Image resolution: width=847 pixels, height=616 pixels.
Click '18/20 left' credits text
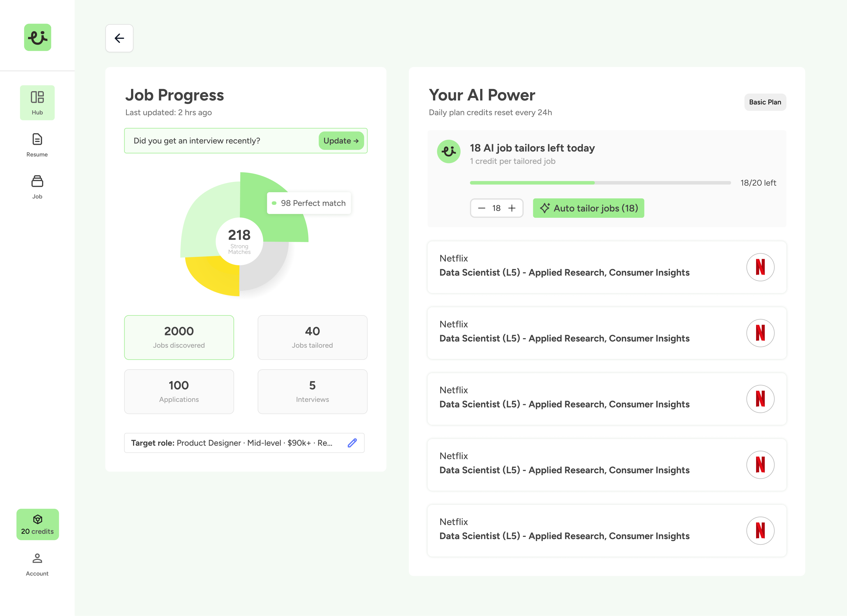[x=758, y=183]
